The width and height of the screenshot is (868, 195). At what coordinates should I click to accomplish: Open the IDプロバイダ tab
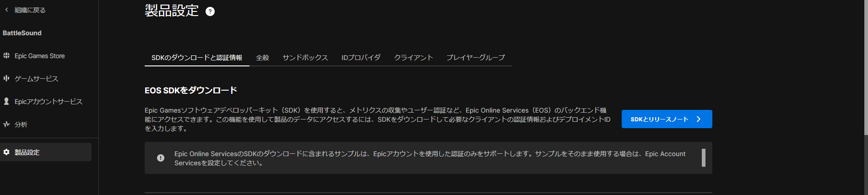(361, 58)
